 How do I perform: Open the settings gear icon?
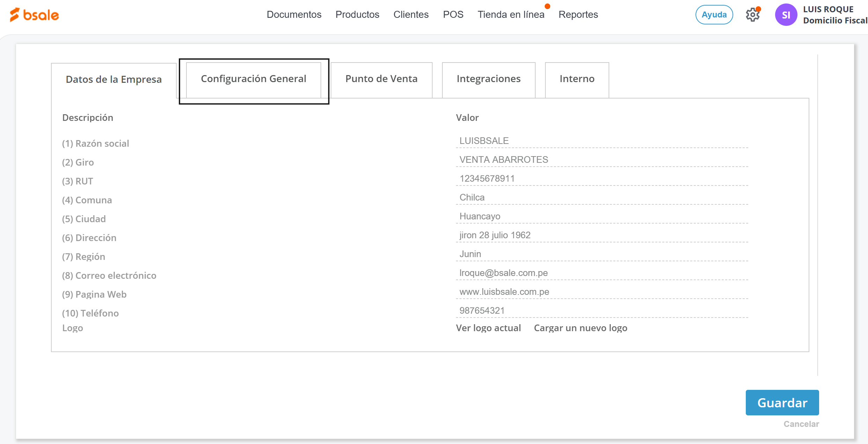pos(752,15)
